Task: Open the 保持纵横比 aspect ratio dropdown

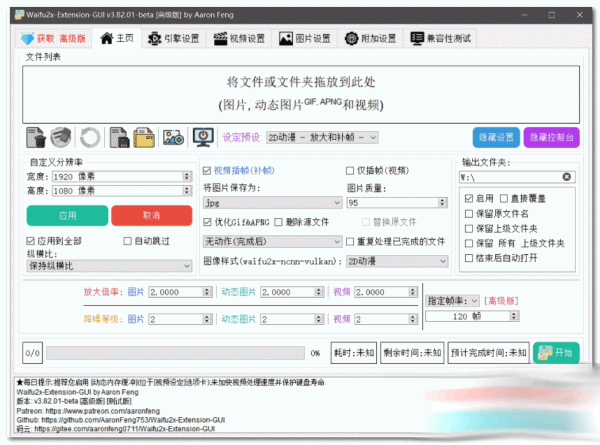Action: 109,266
